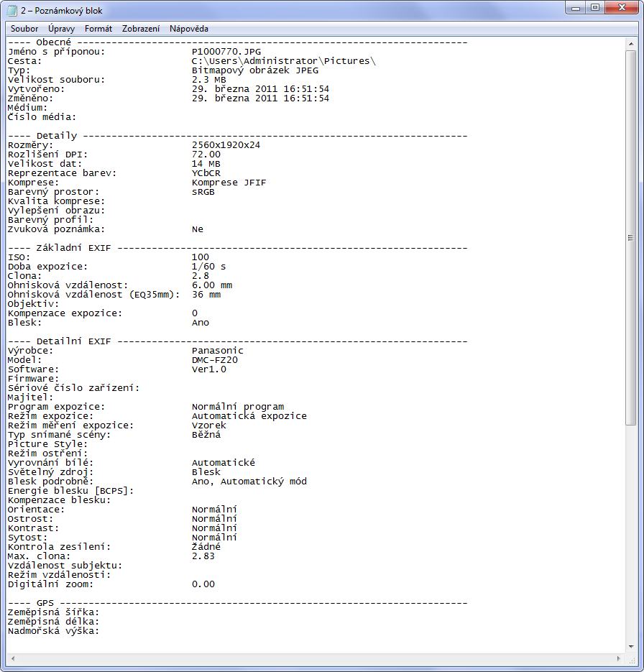This screenshot has height=672, width=644.
Task: Click the label Zeměpisná šířka:
Action: pyautogui.click(x=53, y=612)
